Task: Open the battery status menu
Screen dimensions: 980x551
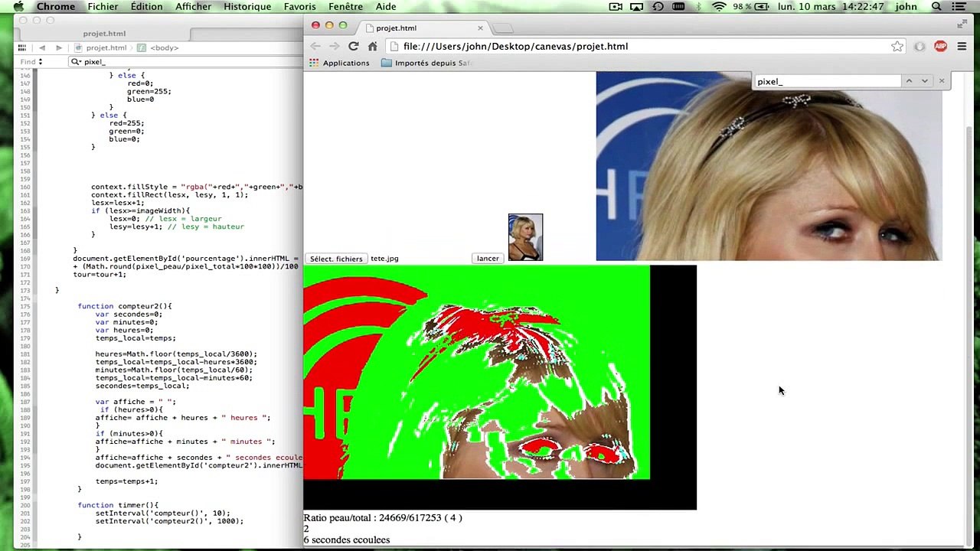Action: [750, 7]
